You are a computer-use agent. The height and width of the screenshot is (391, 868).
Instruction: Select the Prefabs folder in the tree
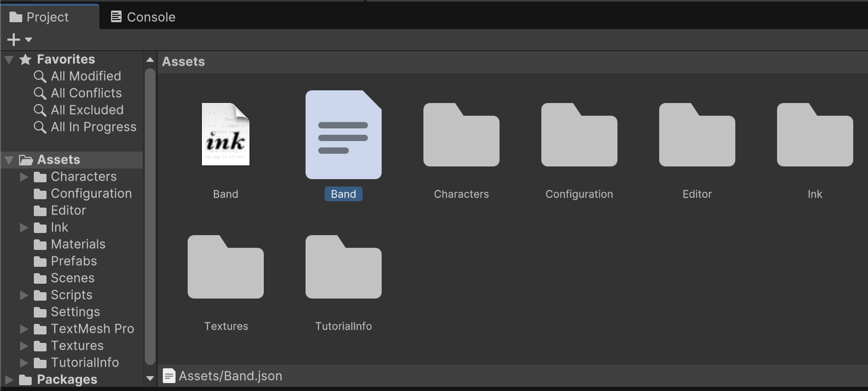(x=73, y=261)
